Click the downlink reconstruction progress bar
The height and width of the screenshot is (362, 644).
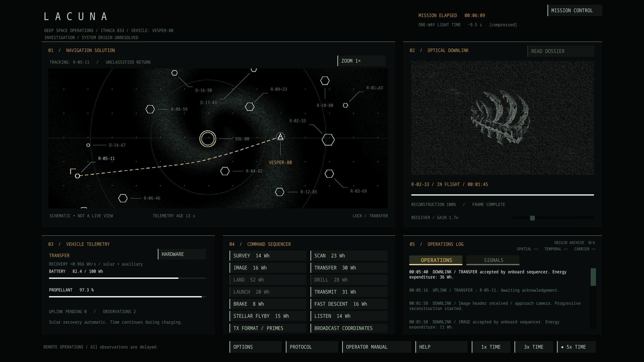502,195
